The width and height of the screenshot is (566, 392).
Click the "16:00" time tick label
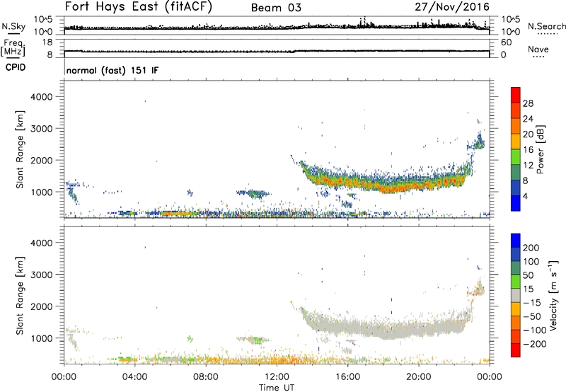click(x=347, y=377)
